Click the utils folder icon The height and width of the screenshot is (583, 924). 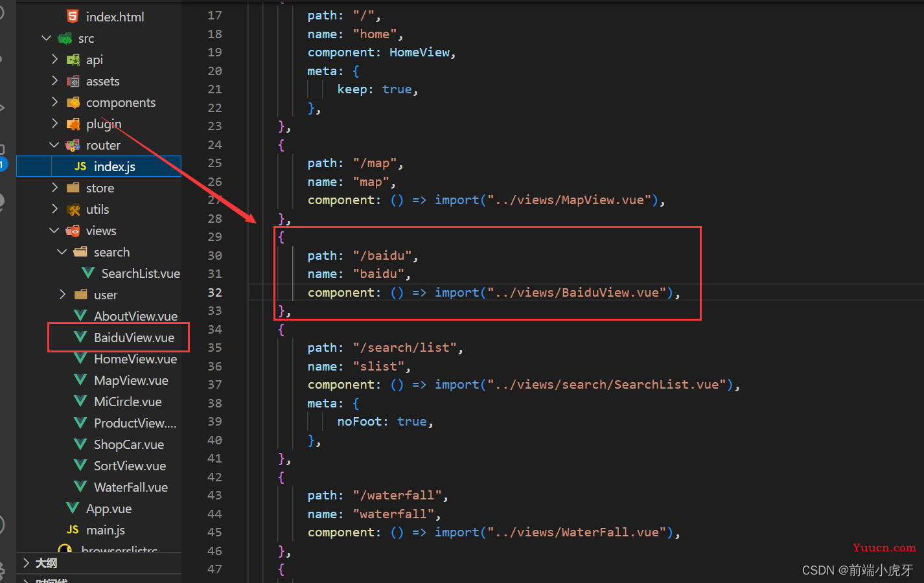(x=73, y=209)
